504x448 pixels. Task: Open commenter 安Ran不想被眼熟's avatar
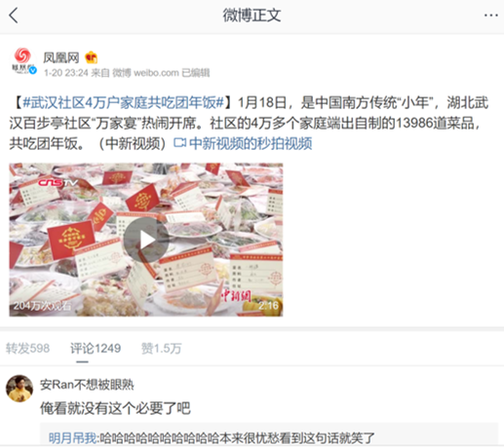click(19, 389)
